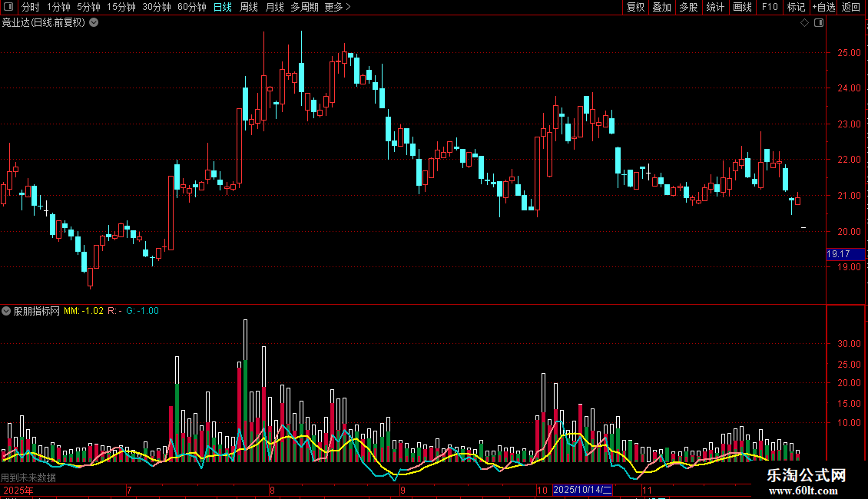
Task: Click month 7 on the time axis
Action: click(129, 490)
